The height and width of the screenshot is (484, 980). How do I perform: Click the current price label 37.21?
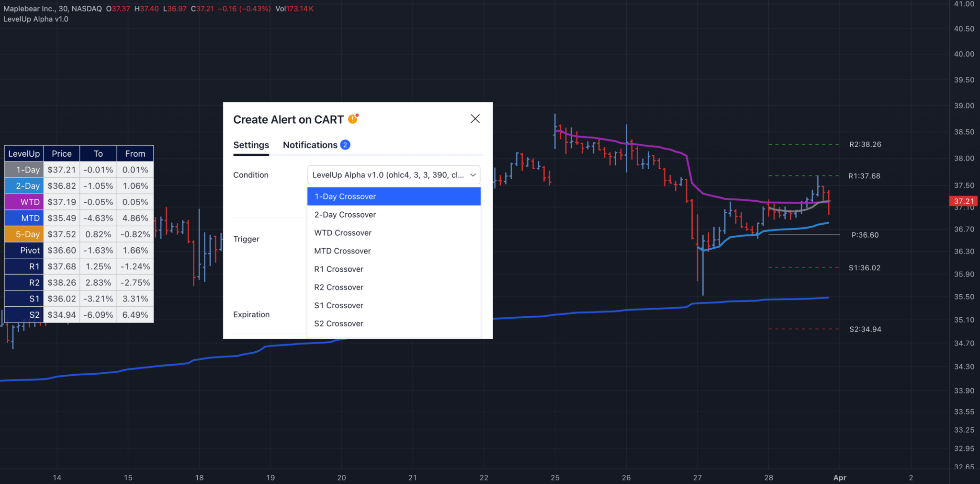pos(963,201)
